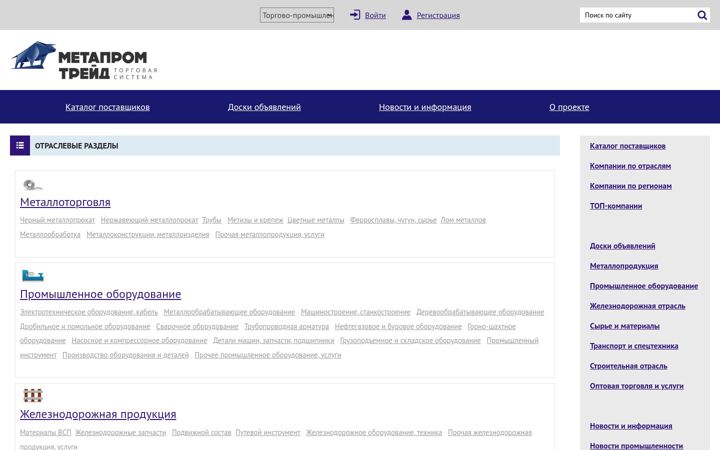Open sidebar Промышленное оборудование link

coord(644,286)
